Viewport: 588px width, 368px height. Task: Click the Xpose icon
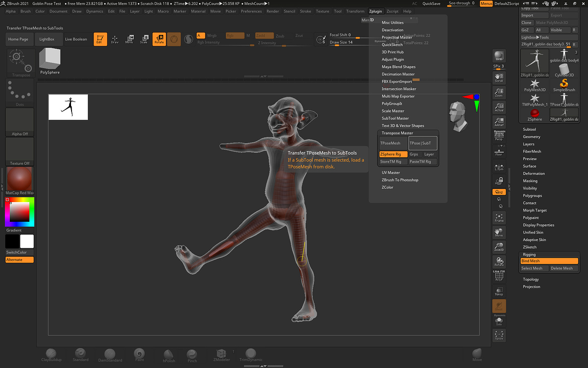point(499,335)
